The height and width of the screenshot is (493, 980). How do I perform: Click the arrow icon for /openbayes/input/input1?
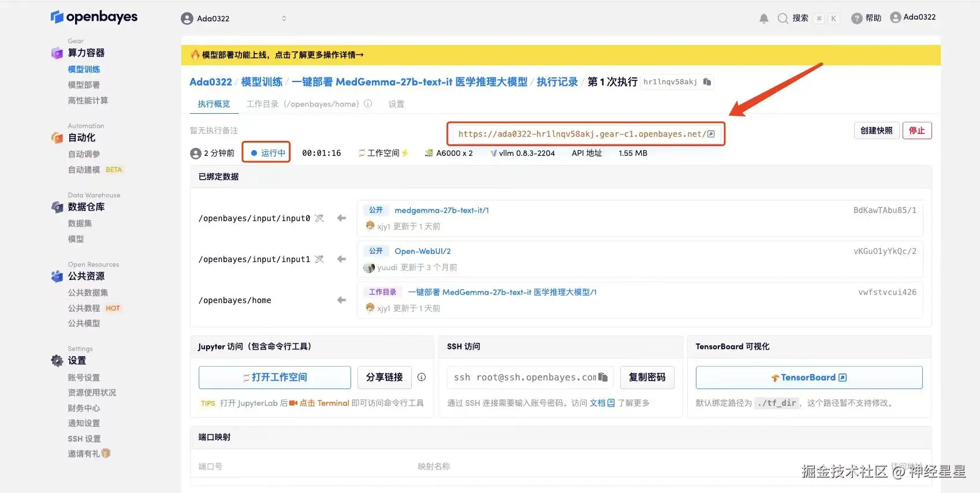click(341, 259)
